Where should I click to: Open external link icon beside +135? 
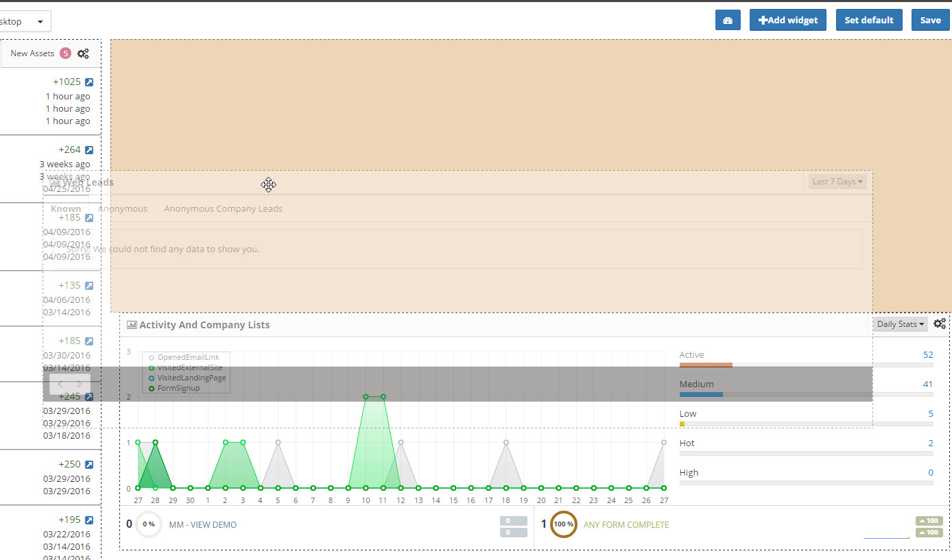click(x=89, y=286)
